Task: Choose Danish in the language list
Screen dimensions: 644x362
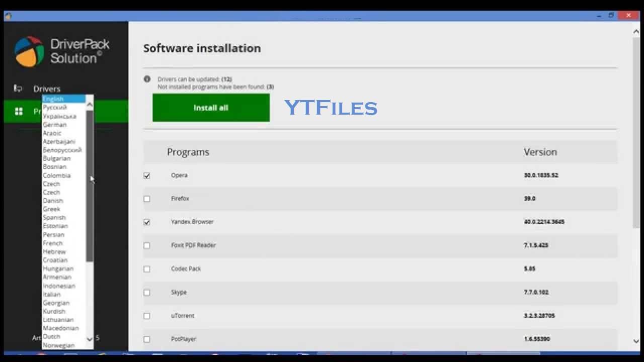Action: click(64, 201)
